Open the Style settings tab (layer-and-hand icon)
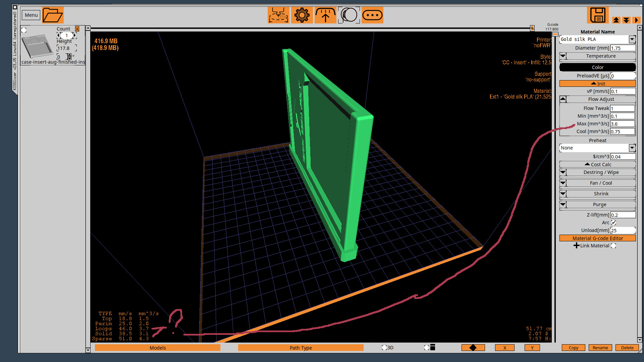 tap(278, 15)
